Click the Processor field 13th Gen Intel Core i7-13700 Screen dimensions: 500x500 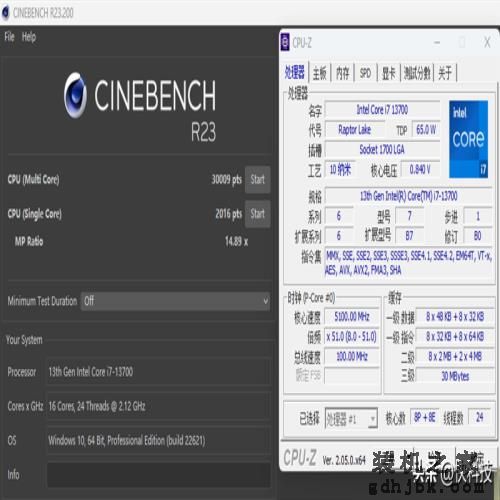tap(159, 371)
